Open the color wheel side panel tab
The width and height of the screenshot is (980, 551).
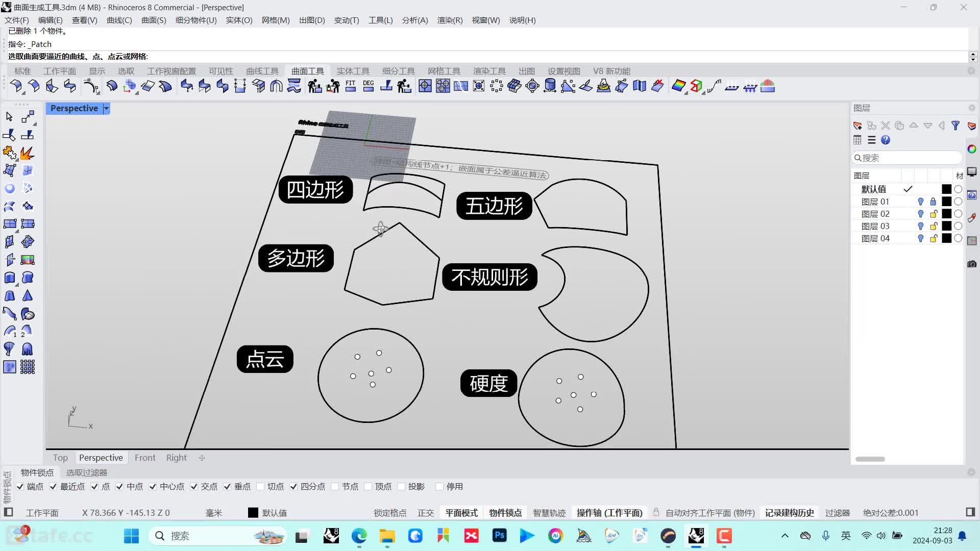click(972, 149)
